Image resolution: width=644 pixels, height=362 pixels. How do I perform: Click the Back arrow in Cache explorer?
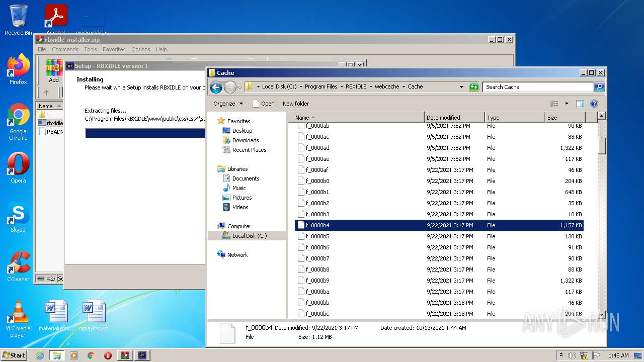pyautogui.click(x=216, y=87)
